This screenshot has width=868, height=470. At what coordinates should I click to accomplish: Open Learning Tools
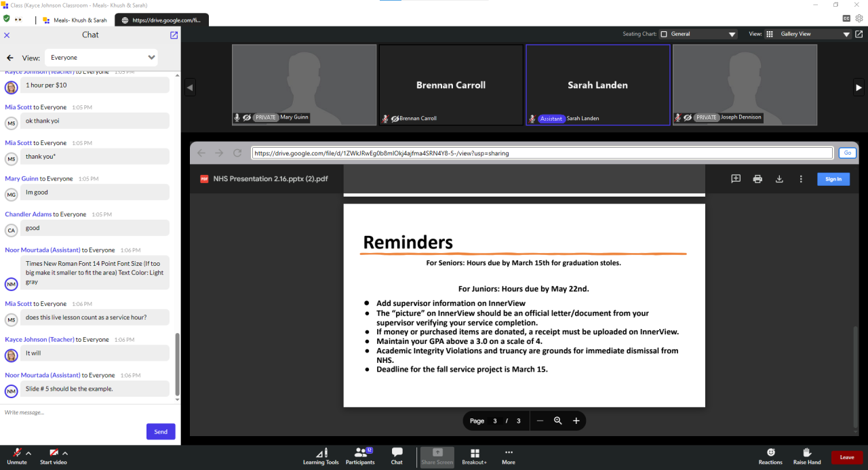coord(321,456)
